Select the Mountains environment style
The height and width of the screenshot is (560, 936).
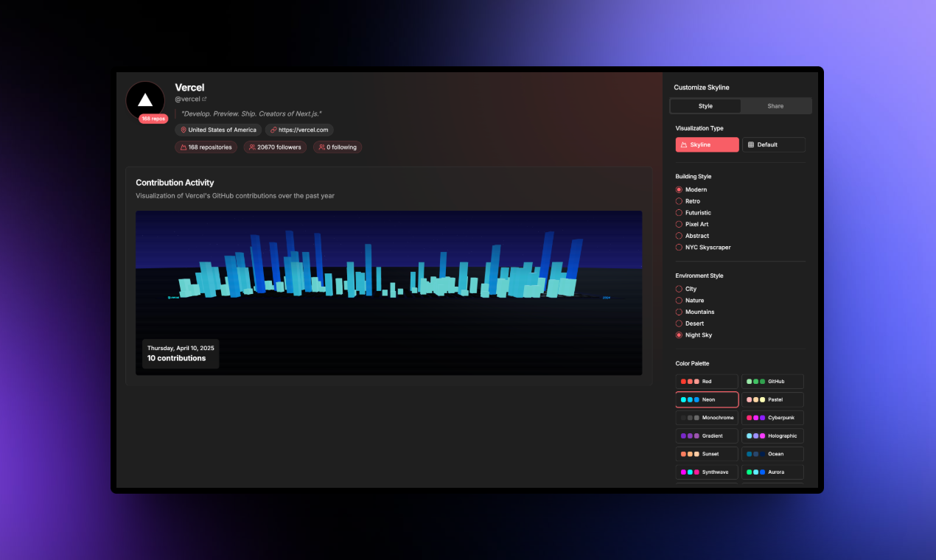coord(679,312)
